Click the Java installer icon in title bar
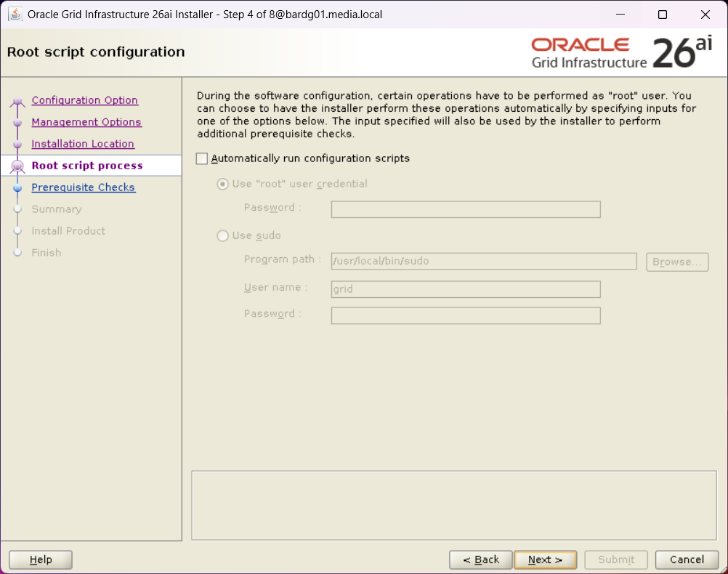Viewport: 728px width, 574px height. [15, 14]
